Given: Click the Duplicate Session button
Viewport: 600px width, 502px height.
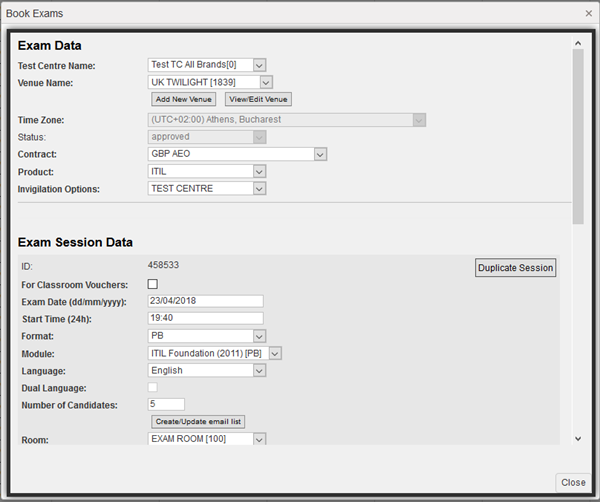Looking at the screenshot, I should point(515,268).
